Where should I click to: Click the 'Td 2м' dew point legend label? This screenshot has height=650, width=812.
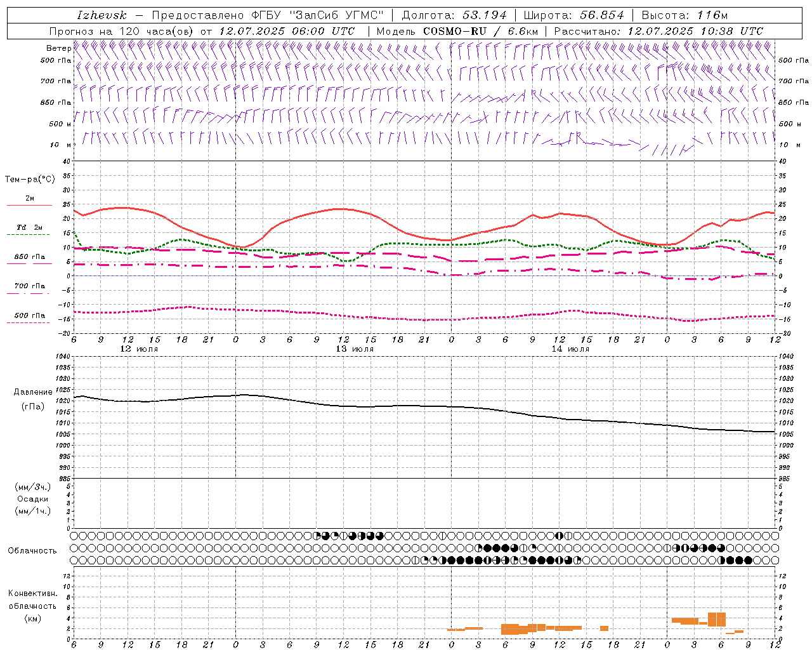[29, 227]
